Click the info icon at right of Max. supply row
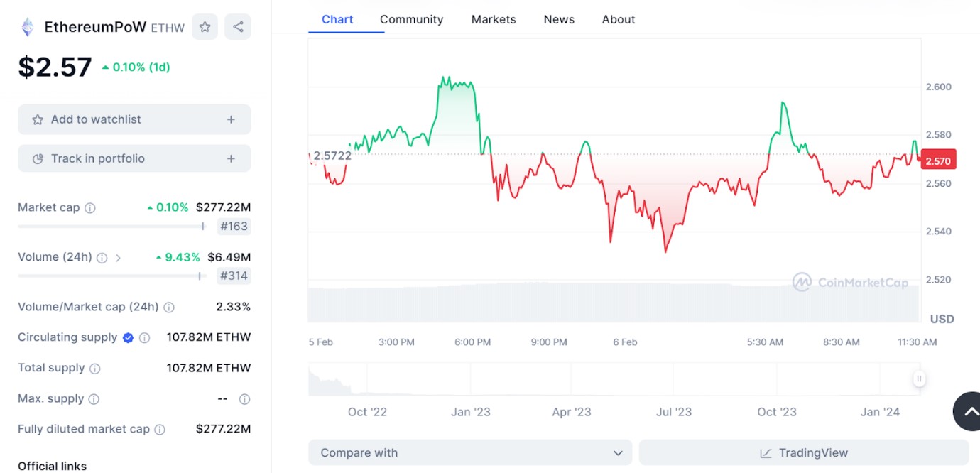The height and width of the screenshot is (473, 980). (244, 399)
